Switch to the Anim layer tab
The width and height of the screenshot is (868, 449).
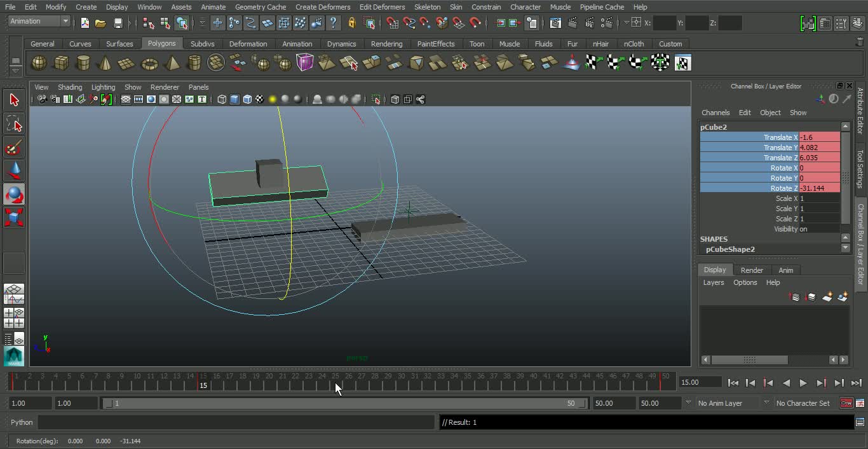786,270
